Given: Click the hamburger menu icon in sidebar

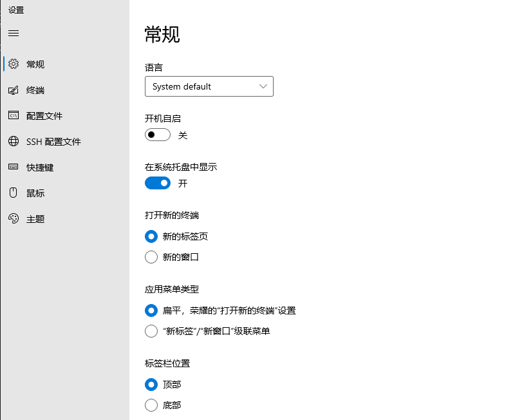Looking at the screenshot, I should coord(14,33).
